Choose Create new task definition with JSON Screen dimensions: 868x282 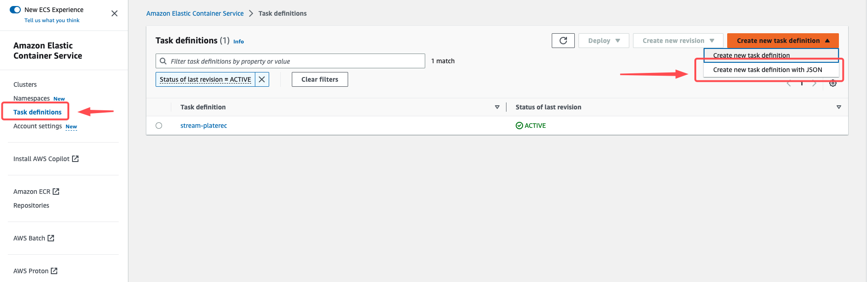767,70
